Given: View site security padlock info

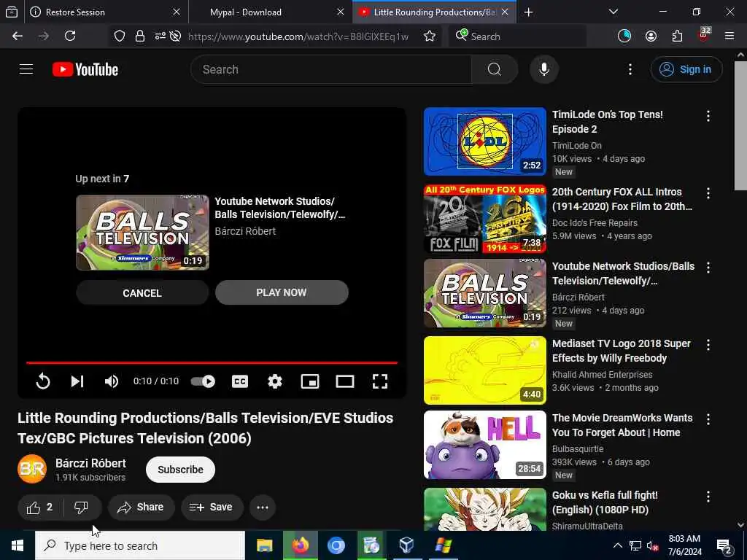Looking at the screenshot, I should coord(139,36).
